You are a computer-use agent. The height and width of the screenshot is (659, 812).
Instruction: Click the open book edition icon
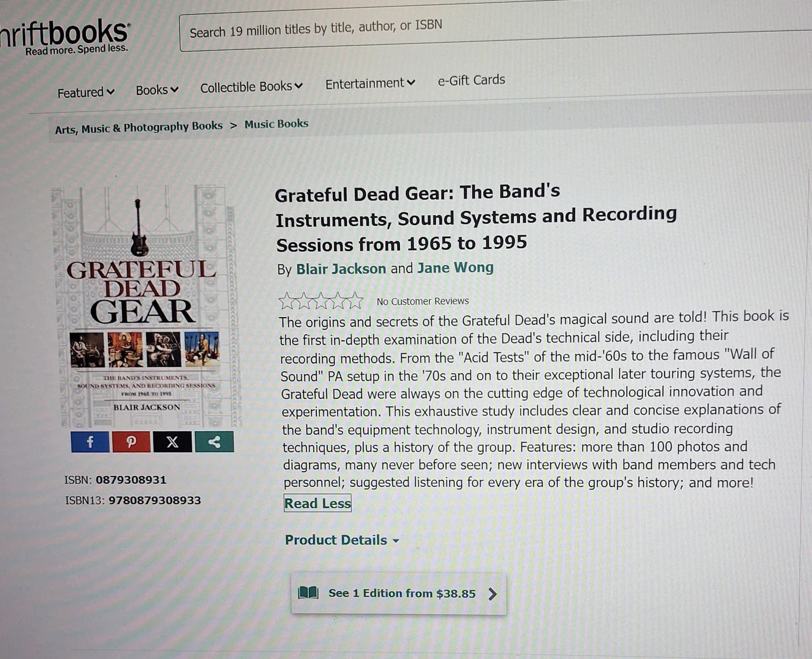click(x=308, y=593)
